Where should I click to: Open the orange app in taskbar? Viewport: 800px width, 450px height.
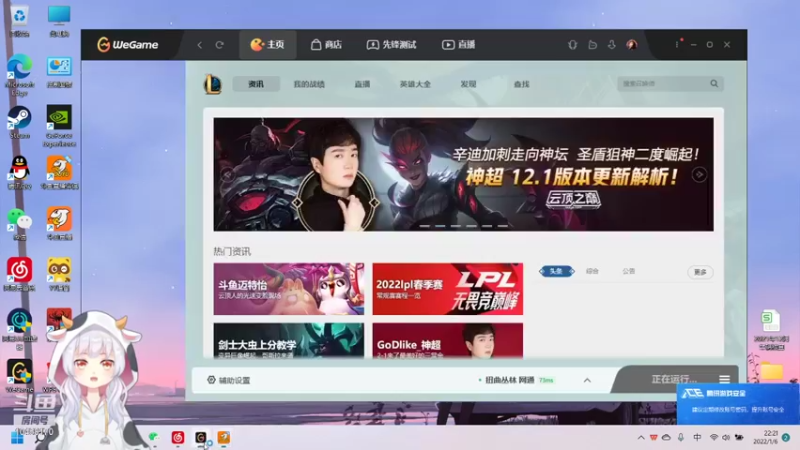(223, 437)
